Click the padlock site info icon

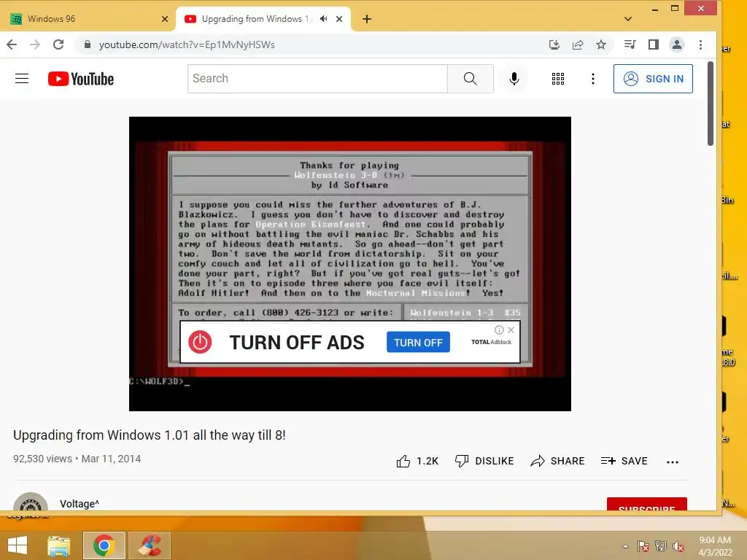click(88, 44)
